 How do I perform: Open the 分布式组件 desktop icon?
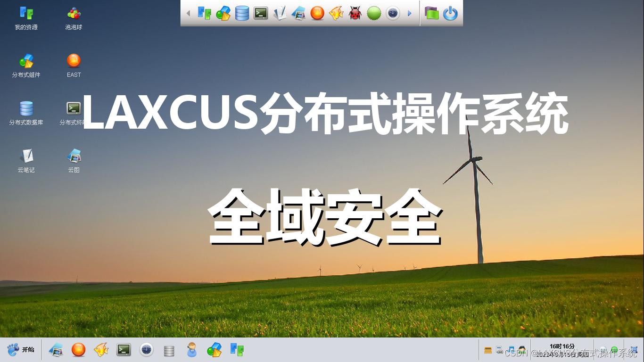[26, 66]
